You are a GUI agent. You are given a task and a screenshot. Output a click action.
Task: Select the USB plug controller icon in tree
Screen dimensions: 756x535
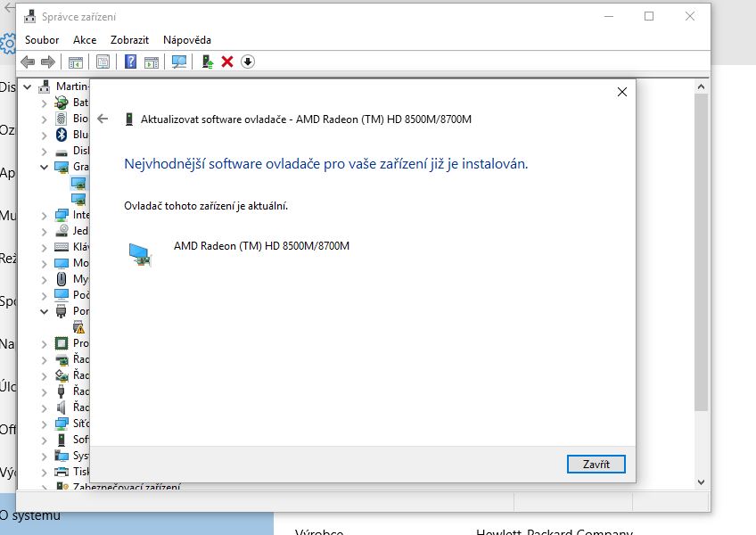(x=62, y=391)
